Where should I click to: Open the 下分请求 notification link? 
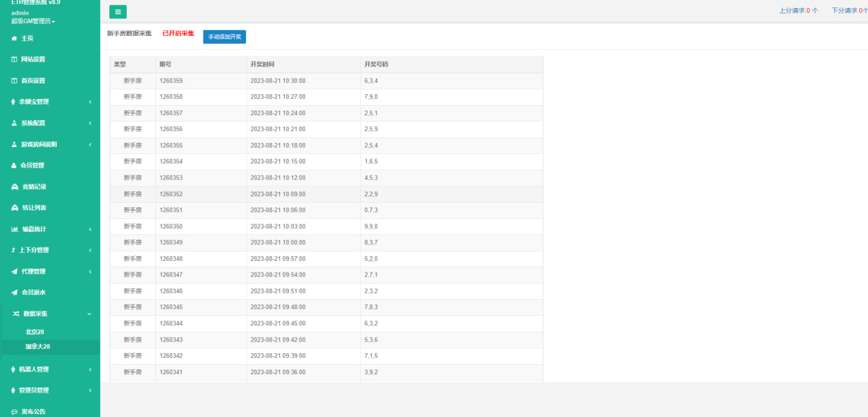click(850, 11)
